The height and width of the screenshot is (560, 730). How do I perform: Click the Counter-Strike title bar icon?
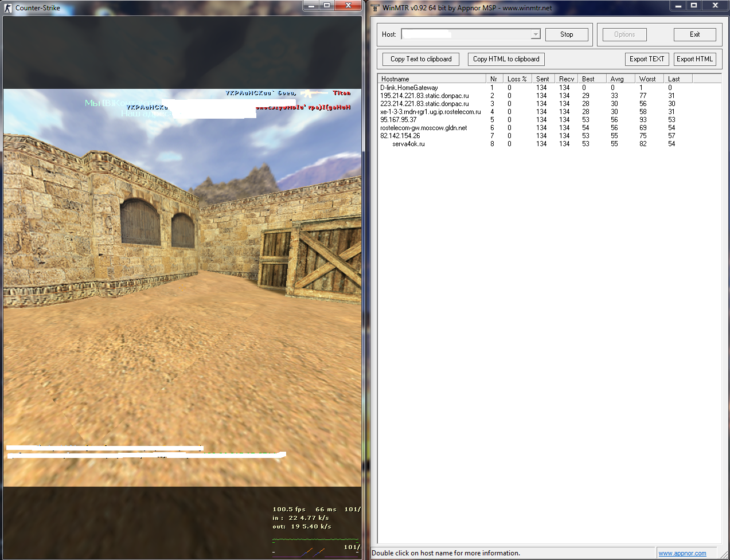8,8
